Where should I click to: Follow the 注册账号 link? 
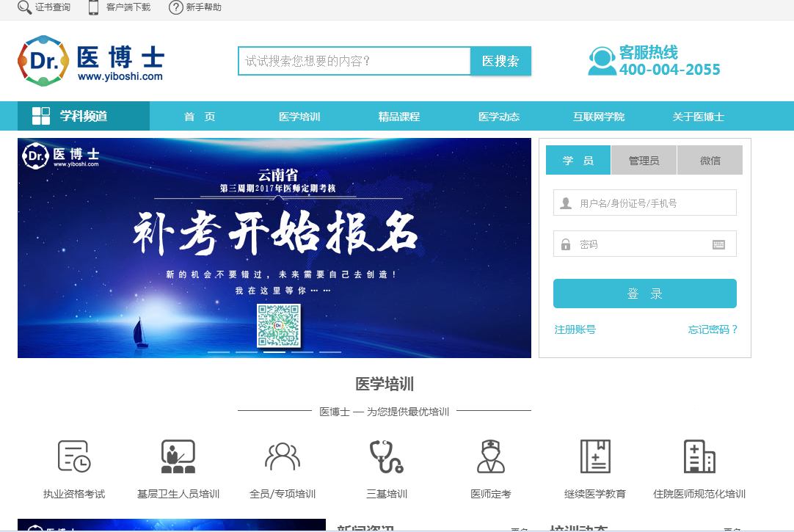point(575,329)
